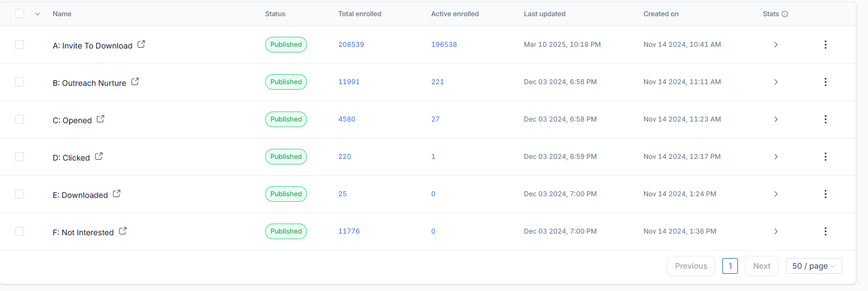Open three-dot menu for A: Invite To Download
Image resolution: width=868 pixels, height=291 pixels.
(x=826, y=45)
